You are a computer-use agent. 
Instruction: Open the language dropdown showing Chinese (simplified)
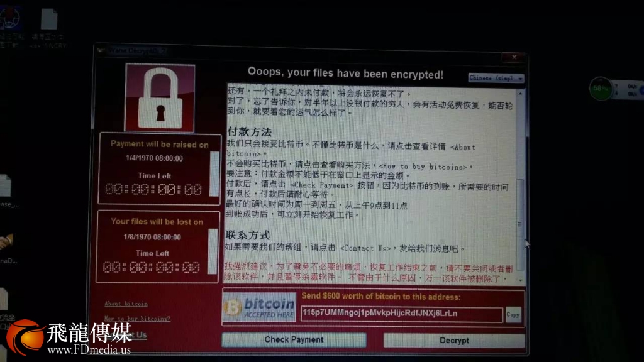pyautogui.click(x=496, y=78)
